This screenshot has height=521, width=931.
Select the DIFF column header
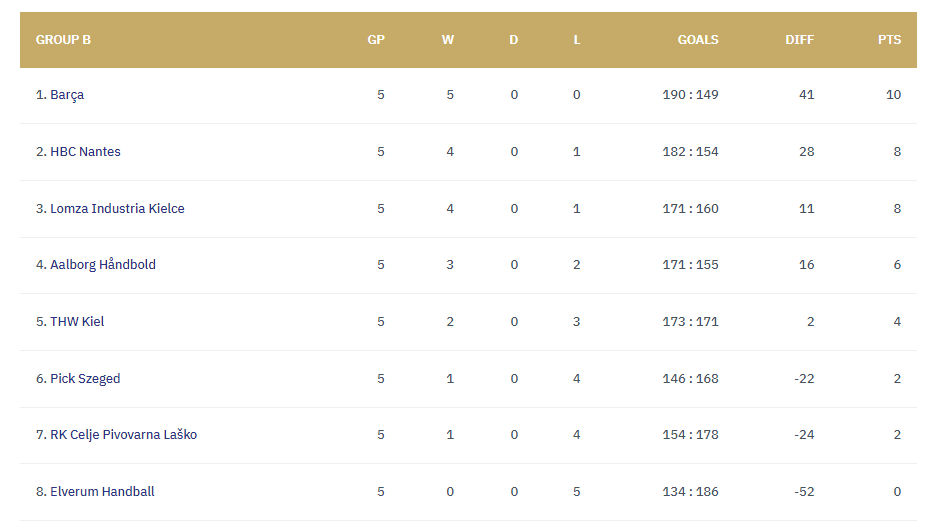click(x=799, y=40)
